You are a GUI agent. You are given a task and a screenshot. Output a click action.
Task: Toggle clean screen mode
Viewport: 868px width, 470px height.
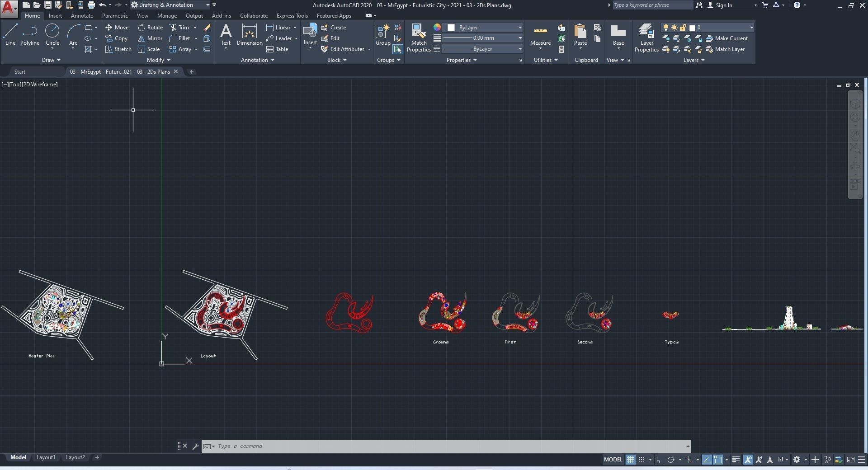point(850,460)
